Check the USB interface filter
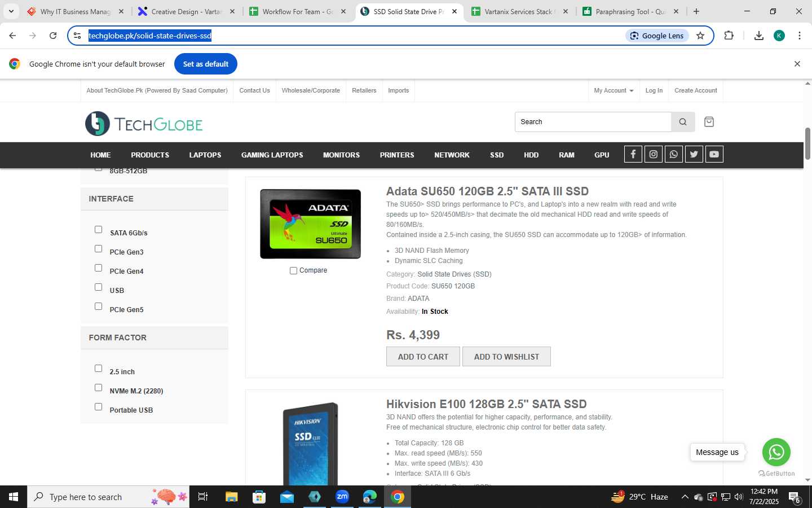The height and width of the screenshot is (508, 812). (x=98, y=287)
